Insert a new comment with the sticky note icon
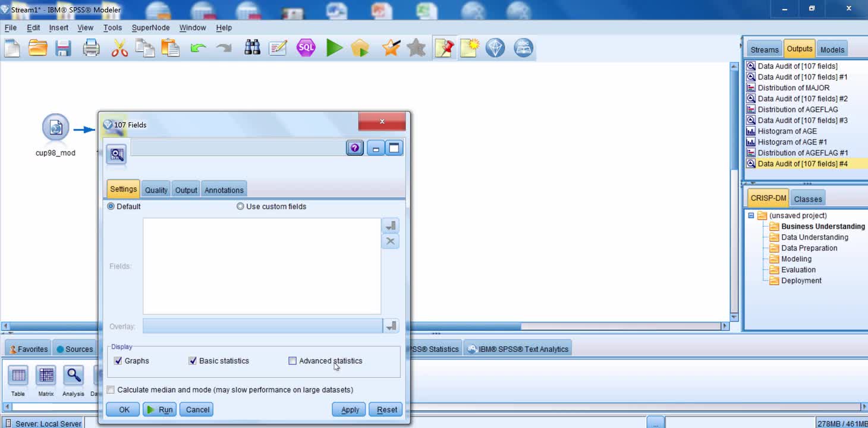This screenshot has width=868, height=428. click(x=470, y=48)
